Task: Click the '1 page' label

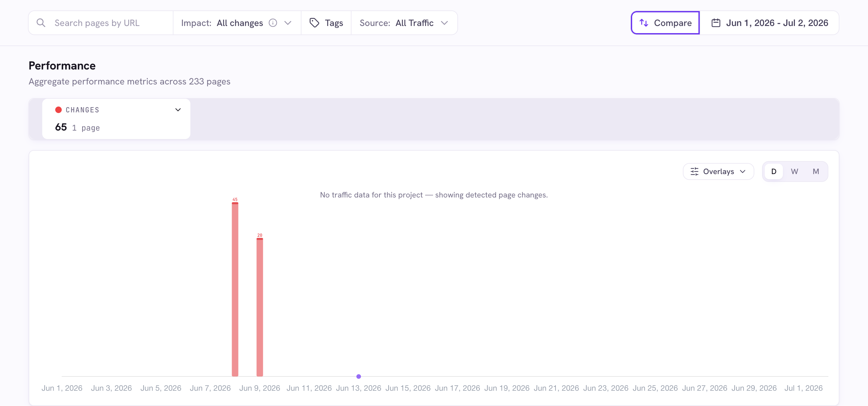Action: (86, 128)
